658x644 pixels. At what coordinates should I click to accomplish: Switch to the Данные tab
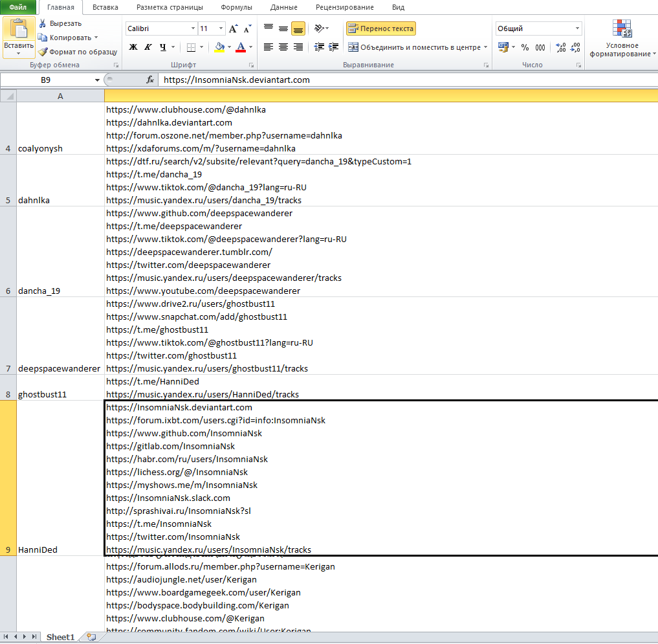point(284,7)
